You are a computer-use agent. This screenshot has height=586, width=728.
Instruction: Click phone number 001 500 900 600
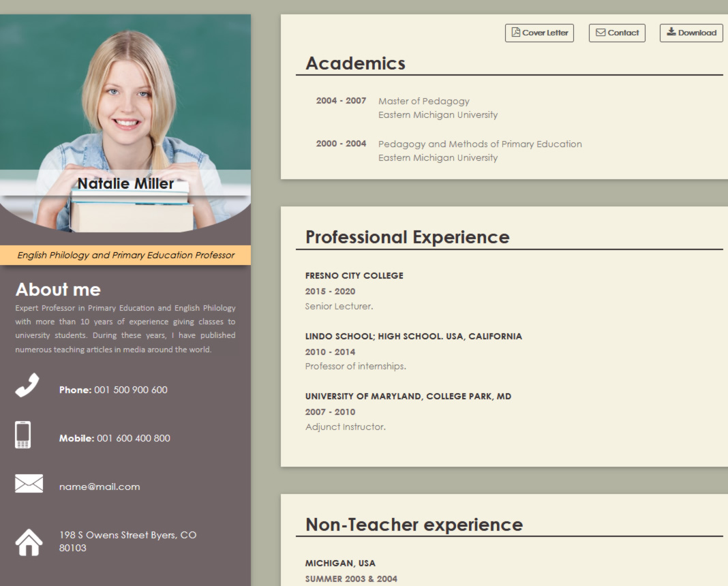(130, 390)
